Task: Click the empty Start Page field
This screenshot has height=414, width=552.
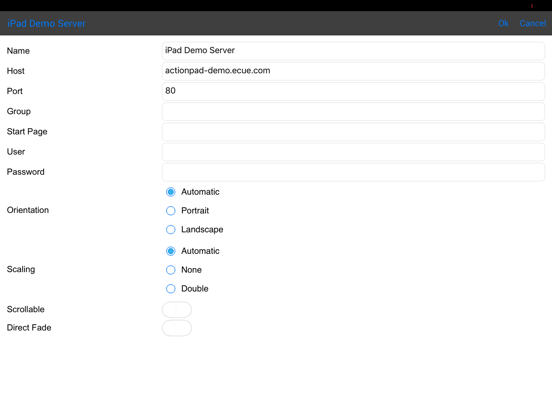Action: click(x=353, y=132)
